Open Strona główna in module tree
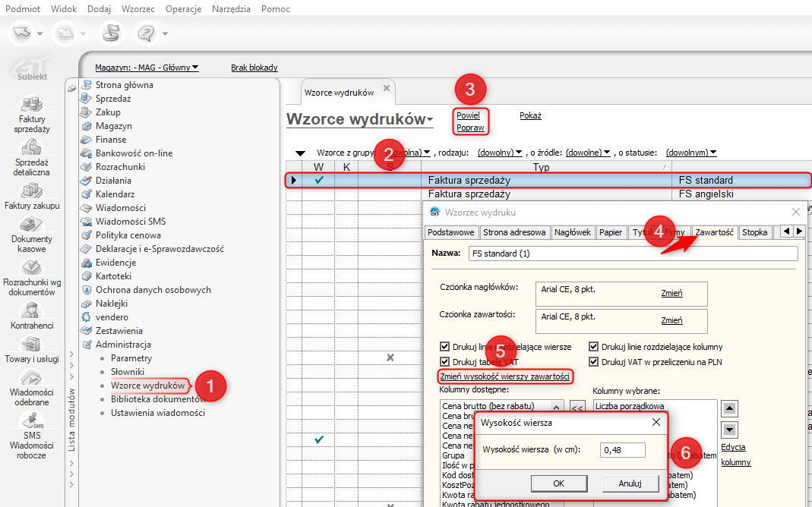812x507 pixels. 125,85
